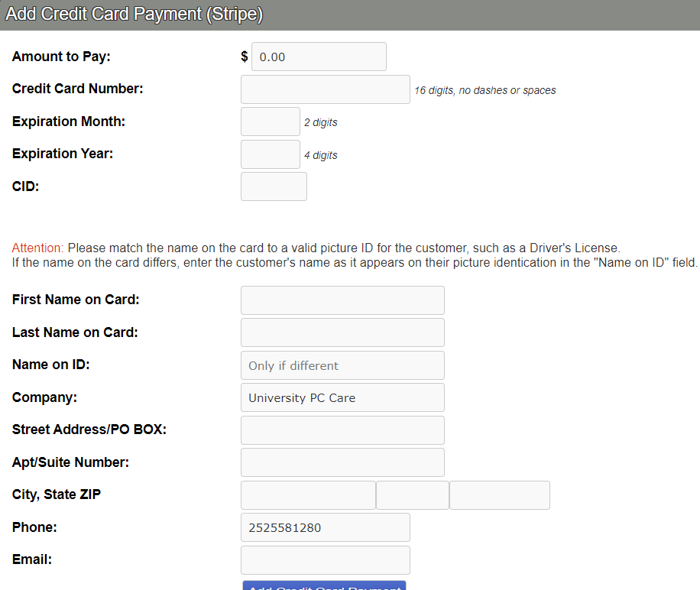Click the Email input field

tap(325, 560)
